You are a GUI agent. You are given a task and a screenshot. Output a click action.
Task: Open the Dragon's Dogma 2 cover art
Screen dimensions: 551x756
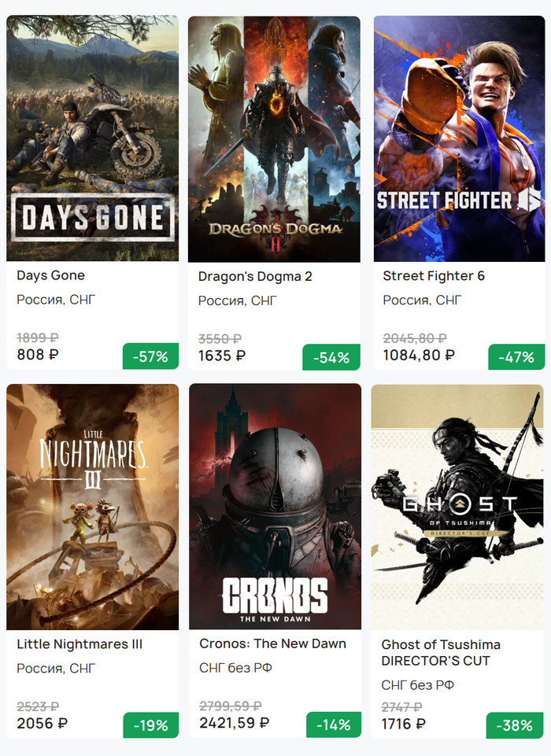tap(274, 139)
